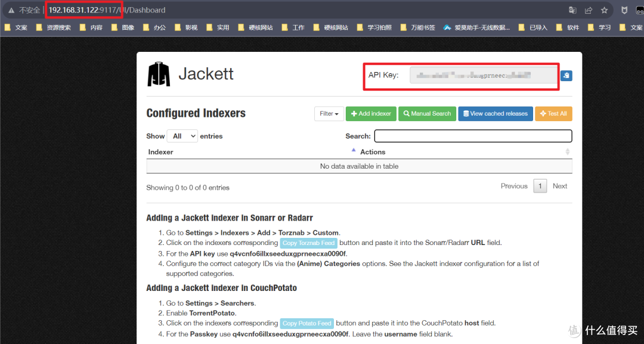Open the 万能书签 bookmark folder
Viewport: 644px width, 344px height.
pos(417,27)
